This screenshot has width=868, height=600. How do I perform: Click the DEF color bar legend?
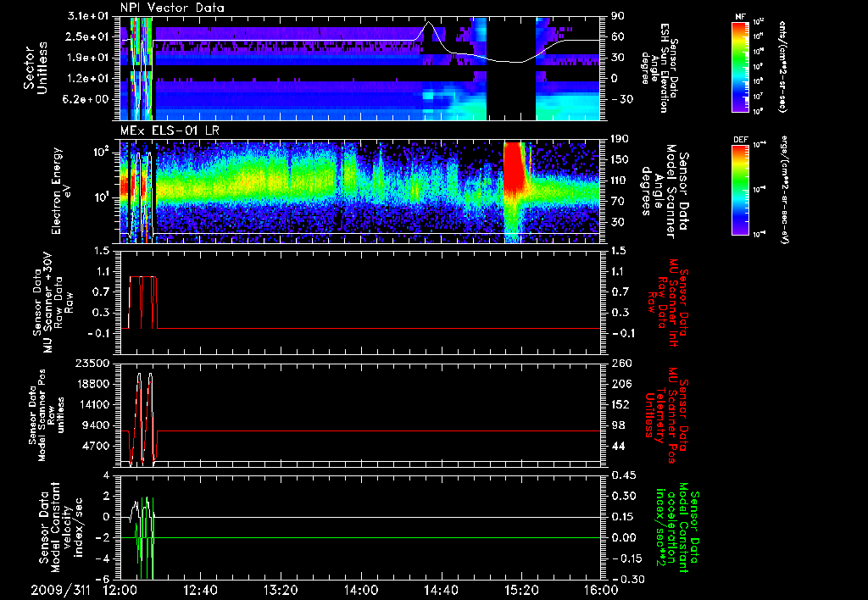click(x=740, y=190)
